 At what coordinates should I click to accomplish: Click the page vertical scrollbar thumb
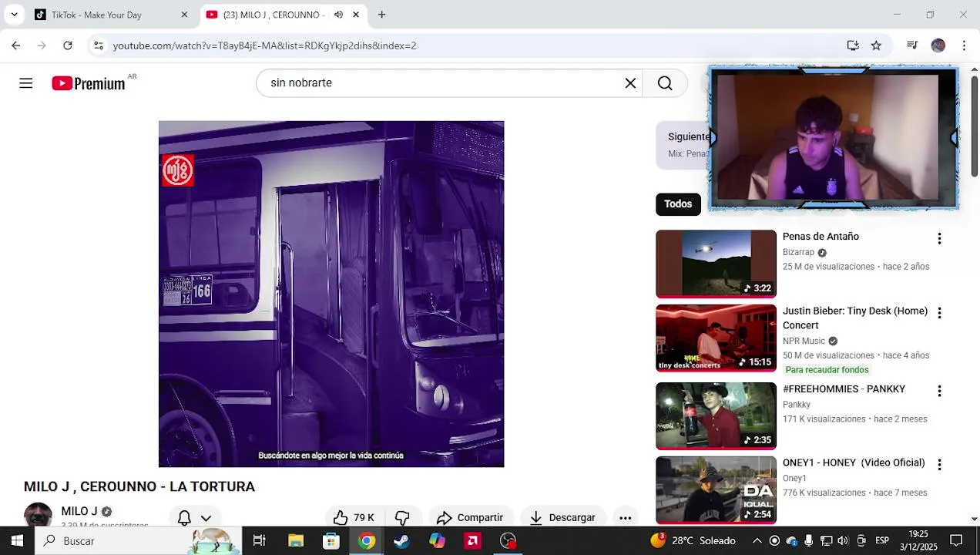(975, 127)
